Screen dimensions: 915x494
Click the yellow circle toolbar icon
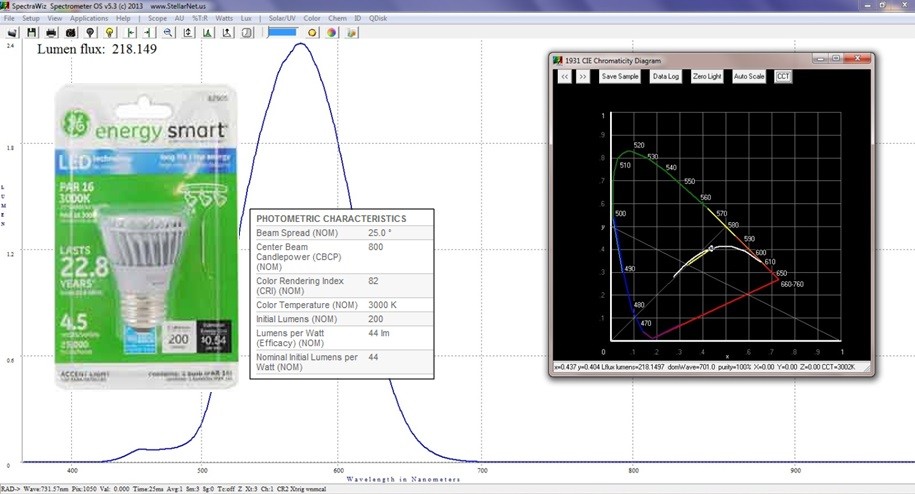[312, 33]
